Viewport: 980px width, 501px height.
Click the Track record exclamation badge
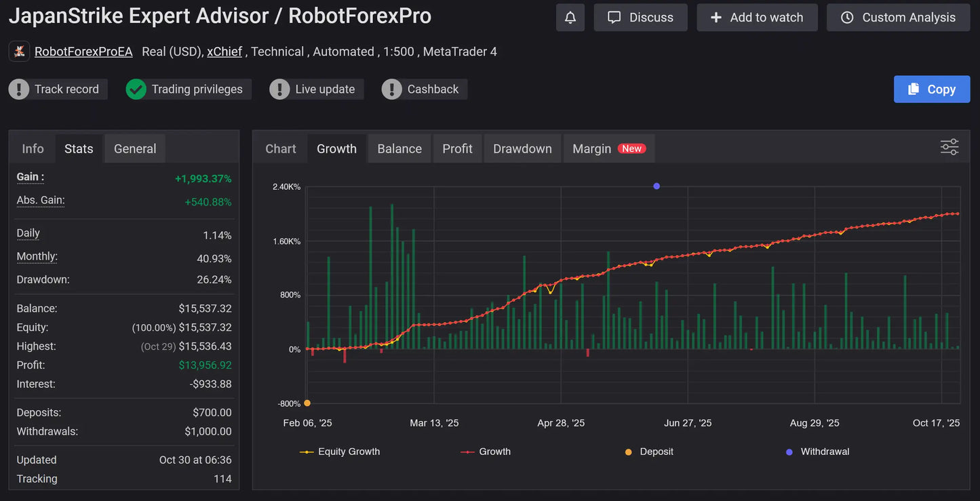(19, 89)
